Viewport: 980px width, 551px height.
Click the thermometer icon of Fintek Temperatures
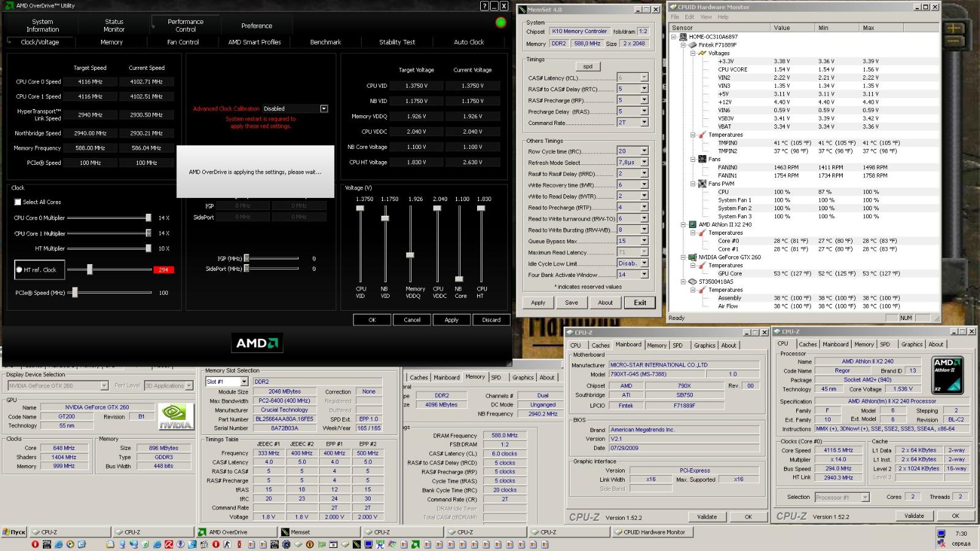click(703, 135)
